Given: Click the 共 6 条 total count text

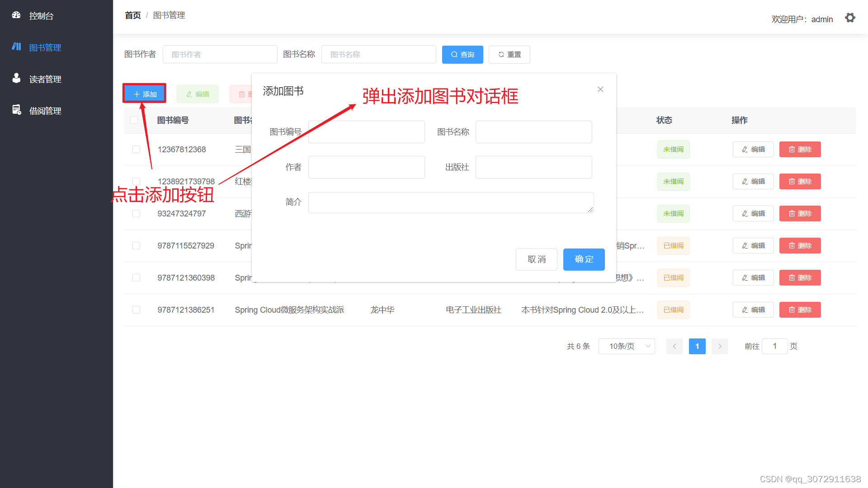Looking at the screenshot, I should [x=578, y=346].
